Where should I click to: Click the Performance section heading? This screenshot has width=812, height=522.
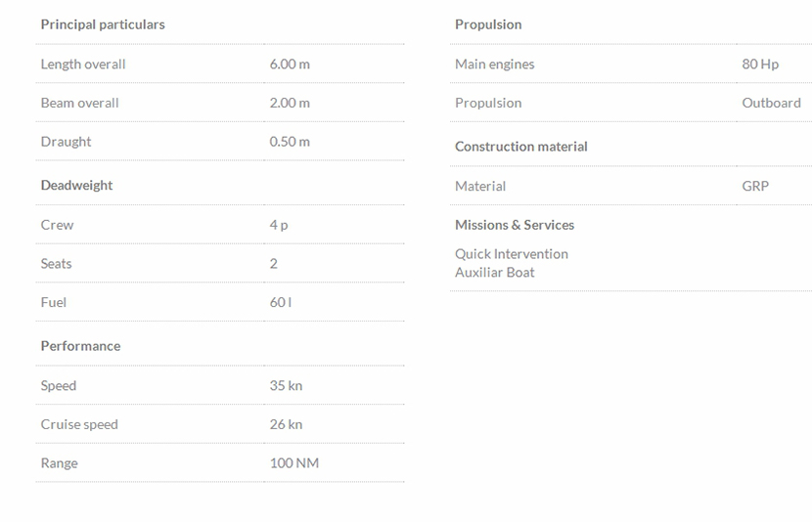[x=80, y=346]
